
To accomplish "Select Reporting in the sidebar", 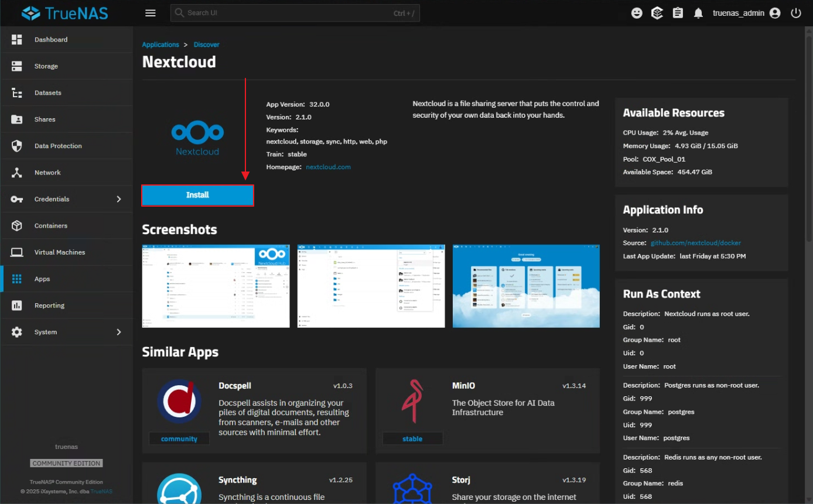I will point(66,306).
